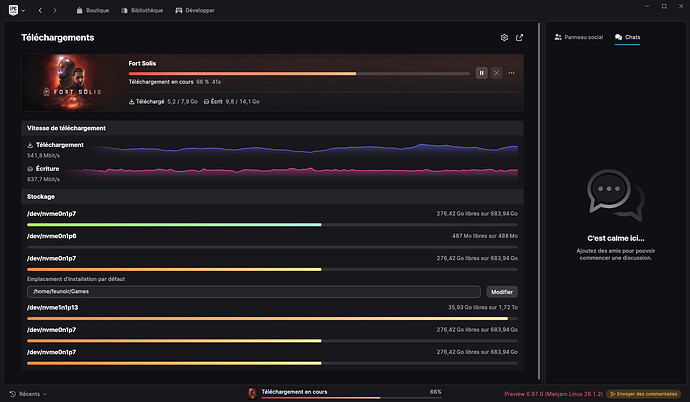Click the Téléchargé 5,2 / 7,8 Go value
This screenshot has width=690, height=402.
[x=182, y=102]
